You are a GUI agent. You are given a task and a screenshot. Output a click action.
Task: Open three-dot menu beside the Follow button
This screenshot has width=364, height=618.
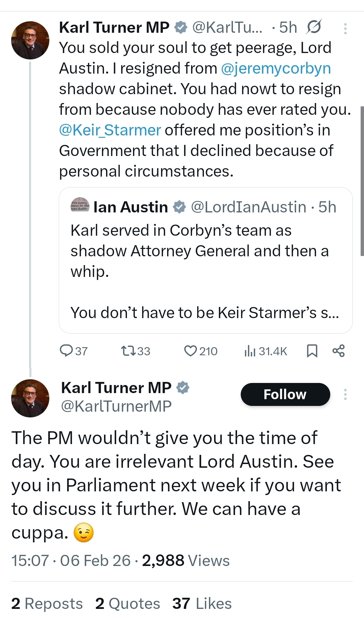point(345,394)
